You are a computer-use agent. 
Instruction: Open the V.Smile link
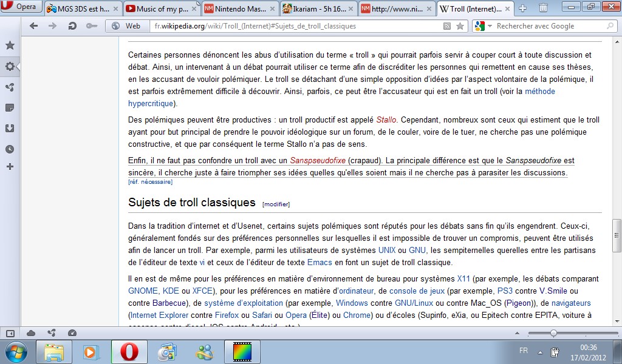click(x=553, y=291)
